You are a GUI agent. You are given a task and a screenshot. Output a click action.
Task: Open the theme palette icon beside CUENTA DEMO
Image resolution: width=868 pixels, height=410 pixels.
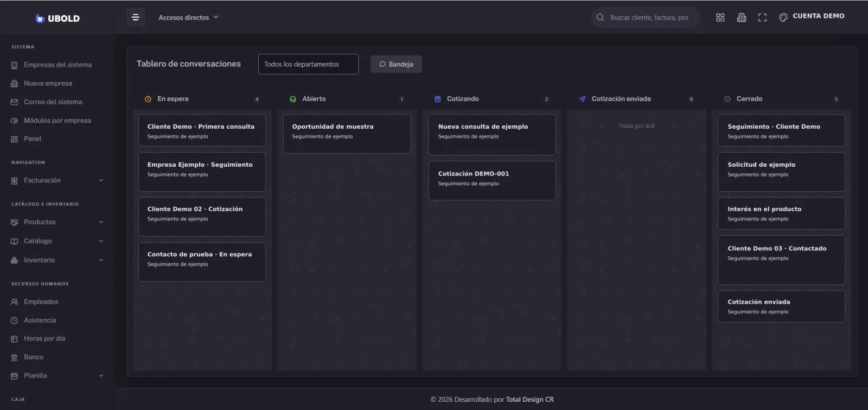tap(783, 17)
